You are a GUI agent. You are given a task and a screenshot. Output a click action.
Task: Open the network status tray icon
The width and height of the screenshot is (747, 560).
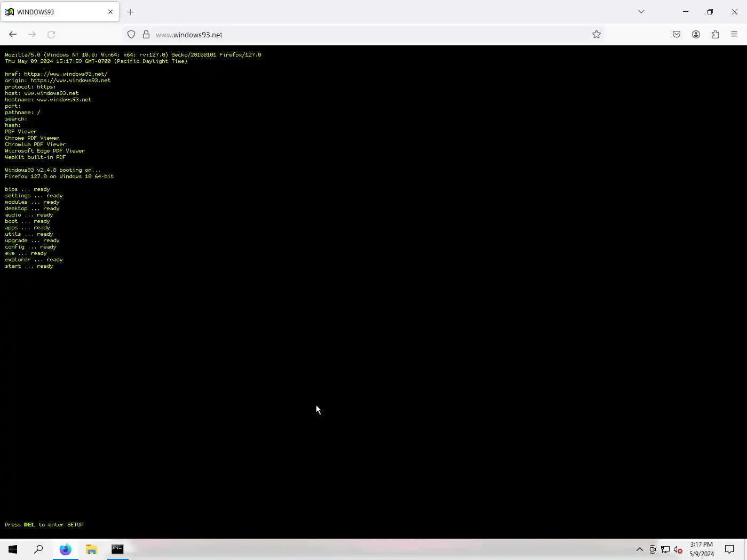(x=665, y=549)
